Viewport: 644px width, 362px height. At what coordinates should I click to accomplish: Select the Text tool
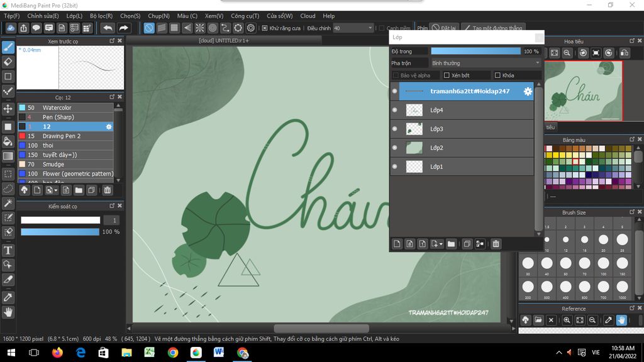(8, 250)
